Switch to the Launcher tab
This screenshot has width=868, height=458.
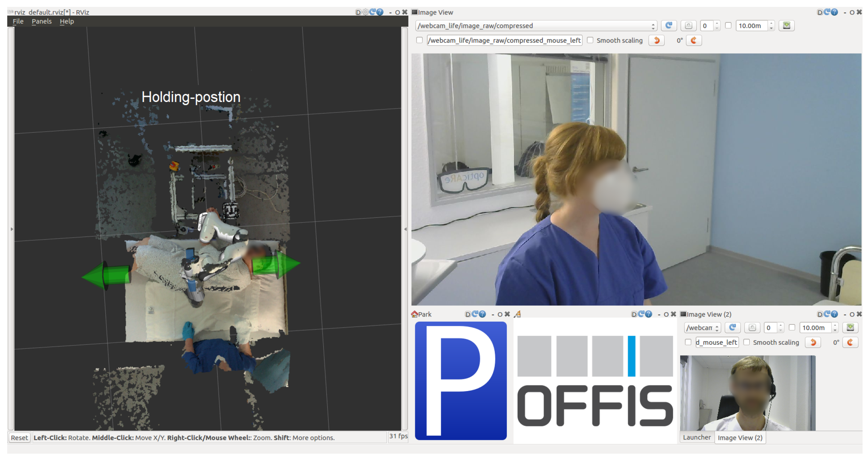coord(696,437)
